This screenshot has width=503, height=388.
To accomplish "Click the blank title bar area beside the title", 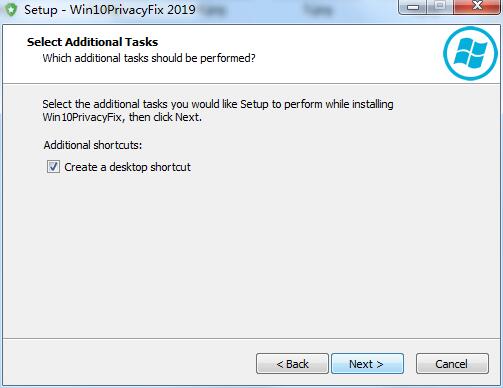I will pyautogui.click(x=297, y=10).
